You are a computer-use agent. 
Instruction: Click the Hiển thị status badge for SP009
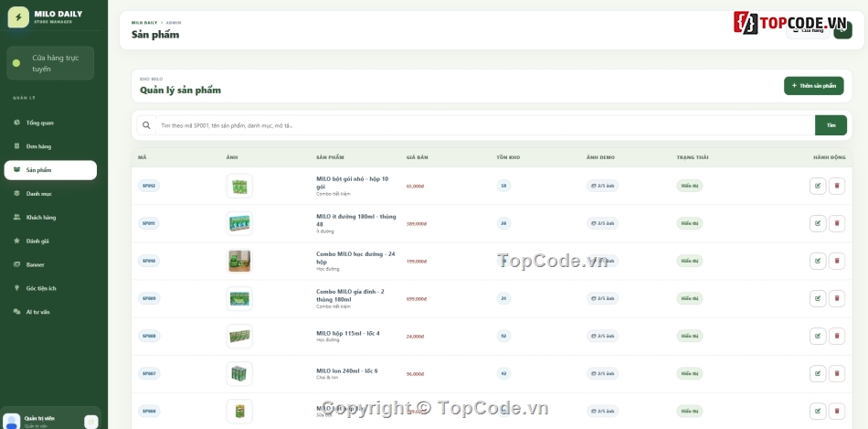tap(690, 299)
